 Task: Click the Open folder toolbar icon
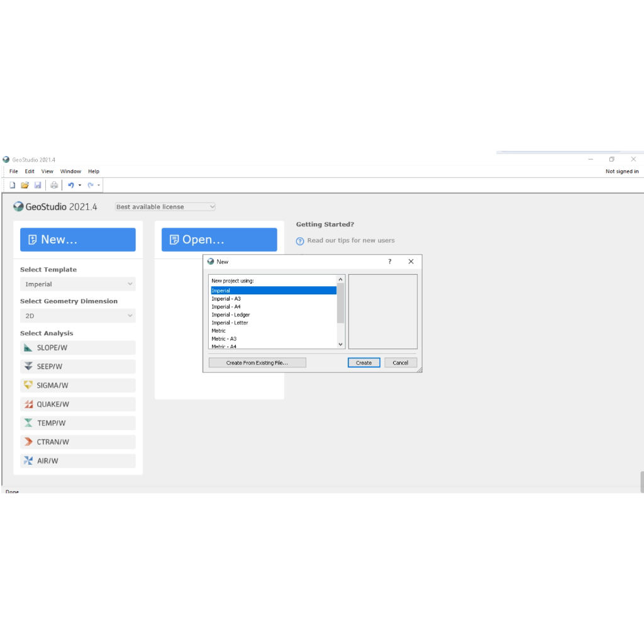25,185
